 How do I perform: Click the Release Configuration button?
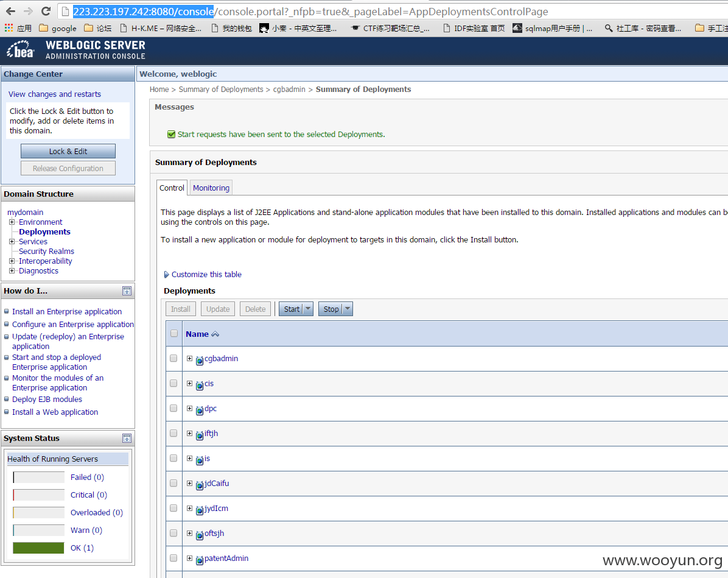[68, 168]
